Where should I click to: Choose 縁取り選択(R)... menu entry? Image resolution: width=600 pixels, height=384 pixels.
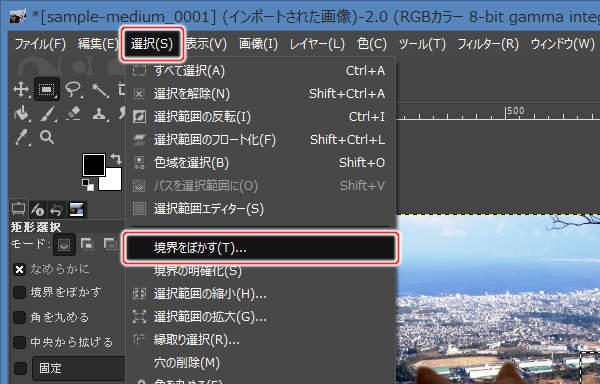pos(260,340)
